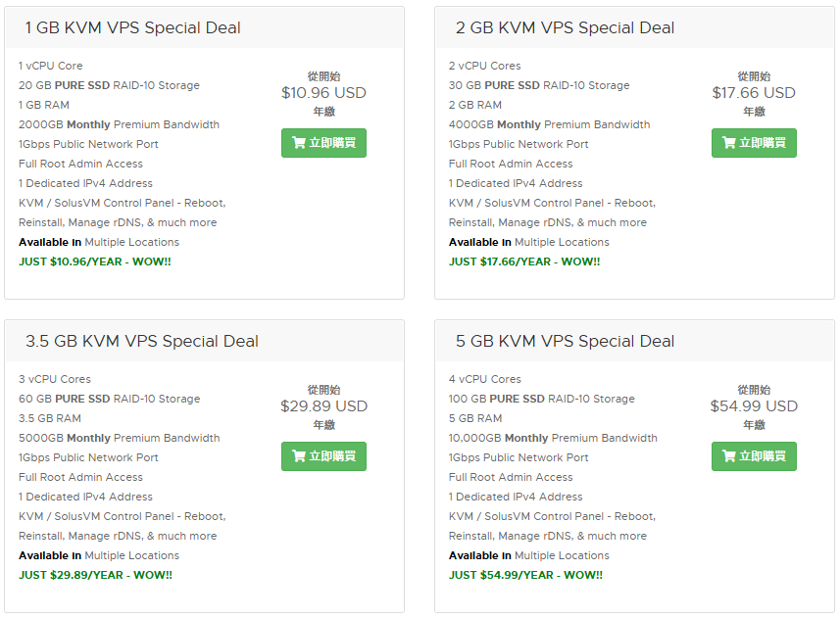Click cart icon in 2 GB plan button
Image resolution: width=840 pixels, height=618 pixels.
click(728, 142)
